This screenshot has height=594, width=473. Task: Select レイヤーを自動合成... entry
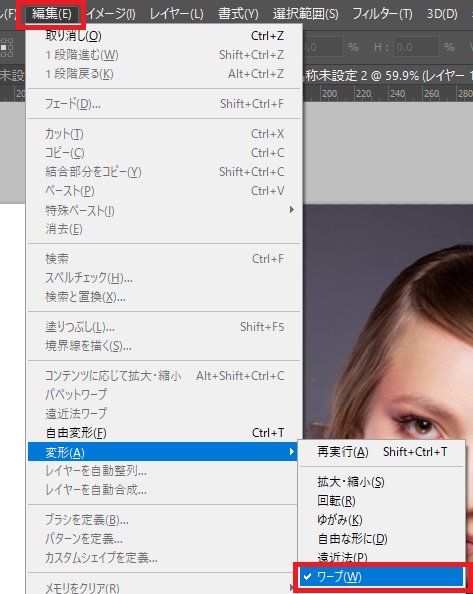pos(163,490)
